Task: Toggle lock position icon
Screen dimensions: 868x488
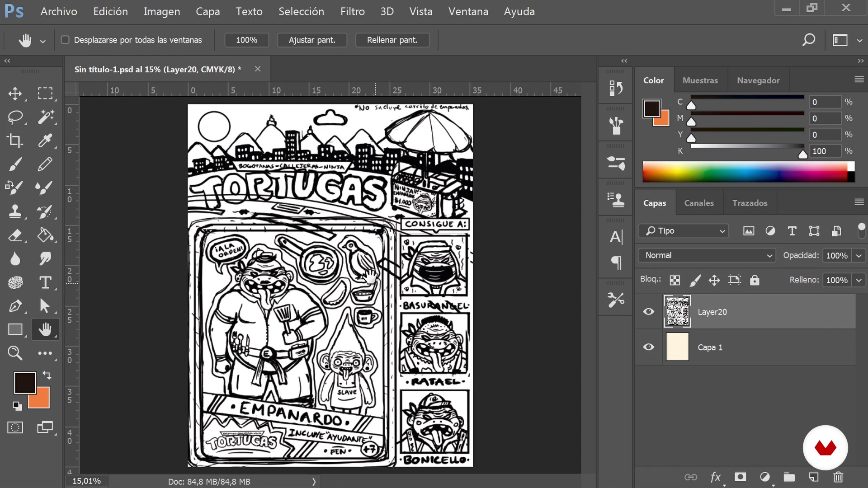Action: (x=714, y=280)
